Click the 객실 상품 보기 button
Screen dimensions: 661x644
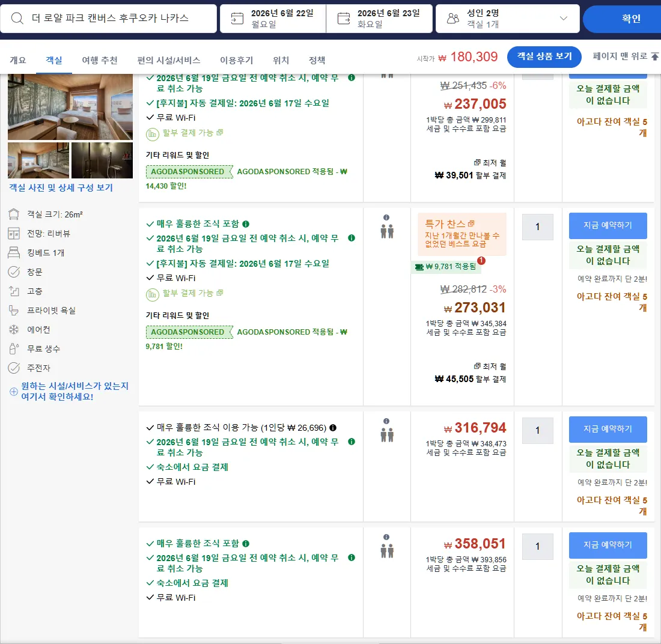(x=544, y=56)
